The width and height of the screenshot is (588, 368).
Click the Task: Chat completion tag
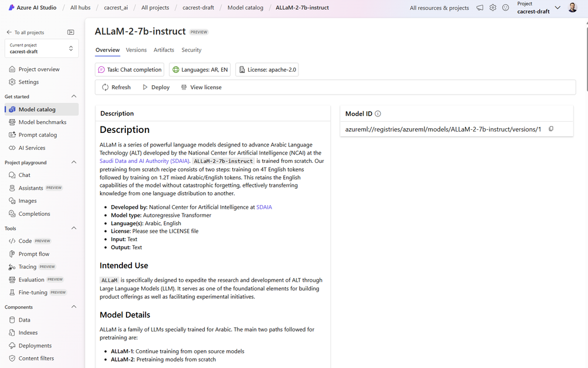129,69
